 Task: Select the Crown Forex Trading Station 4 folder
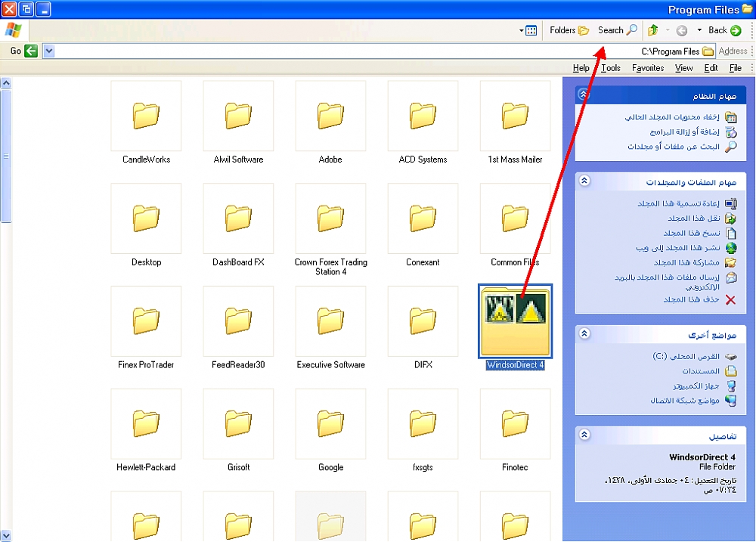330,219
